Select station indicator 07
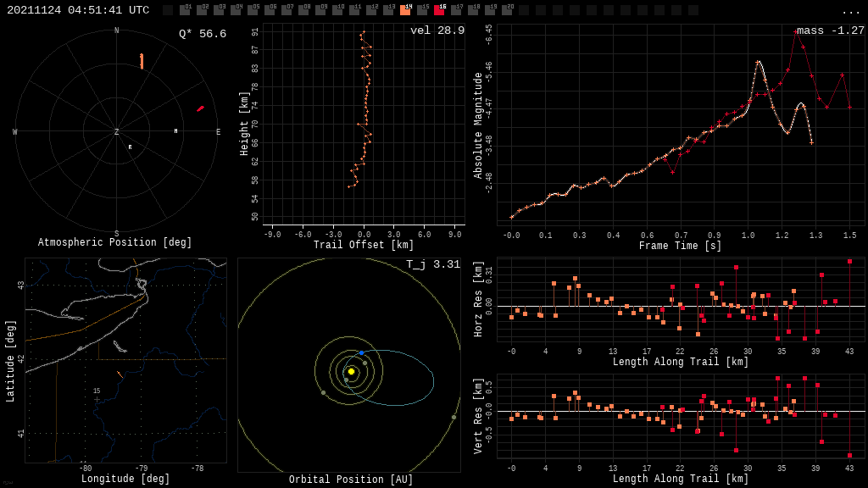 (x=287, y=9)
